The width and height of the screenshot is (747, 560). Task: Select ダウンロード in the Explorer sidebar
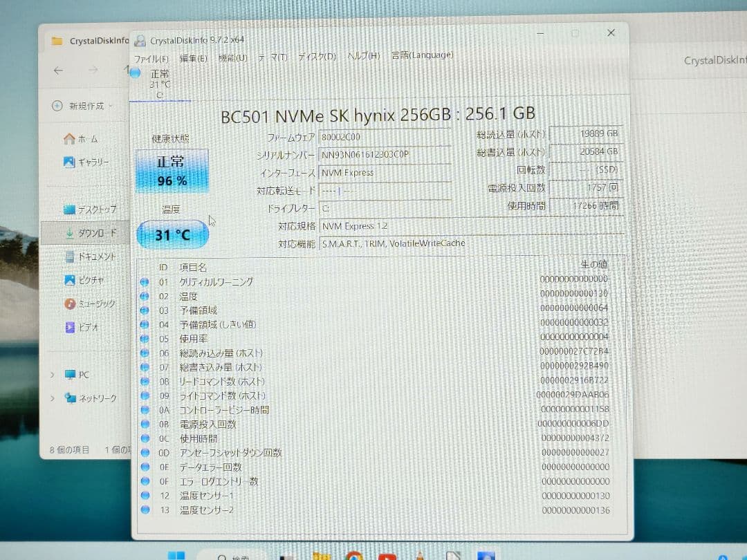90,233
